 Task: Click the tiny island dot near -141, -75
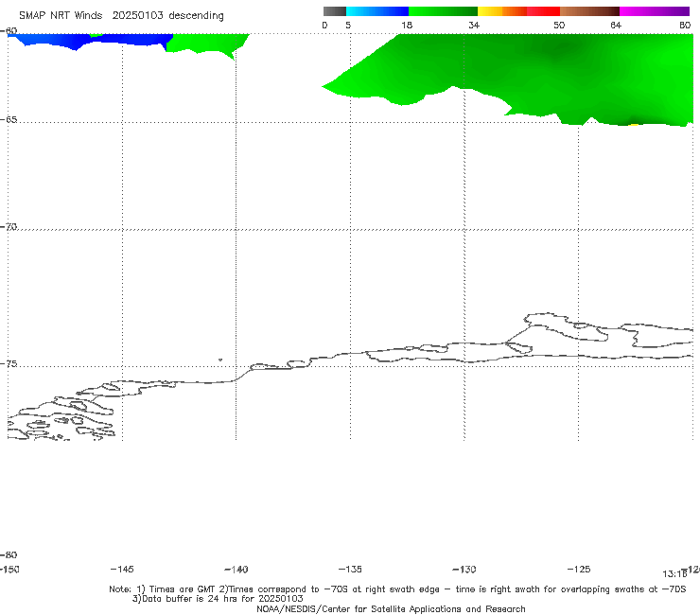pyautogui.click(x=220, y=360)
